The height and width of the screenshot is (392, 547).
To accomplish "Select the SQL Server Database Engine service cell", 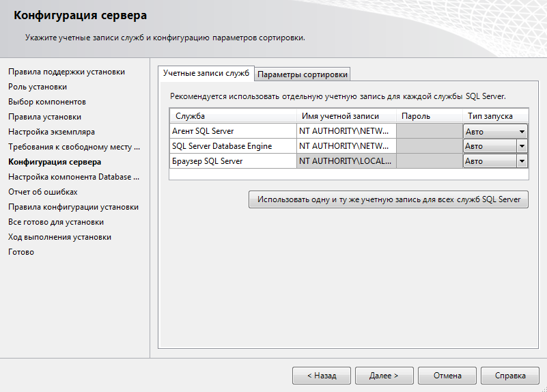I will [233, 146].
